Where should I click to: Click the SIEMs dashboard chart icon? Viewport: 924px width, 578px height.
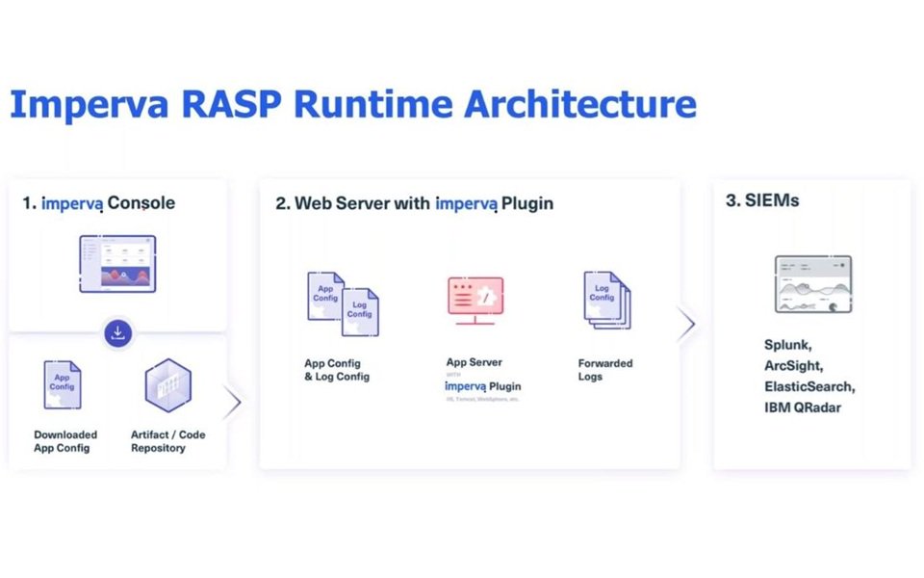[x=812, y=284]
